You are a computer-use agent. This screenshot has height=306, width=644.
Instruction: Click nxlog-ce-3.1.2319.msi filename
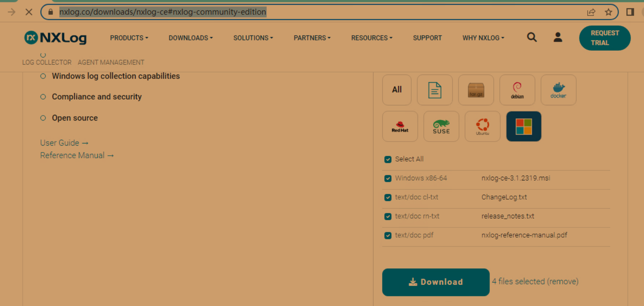click(x=516, y=178)
